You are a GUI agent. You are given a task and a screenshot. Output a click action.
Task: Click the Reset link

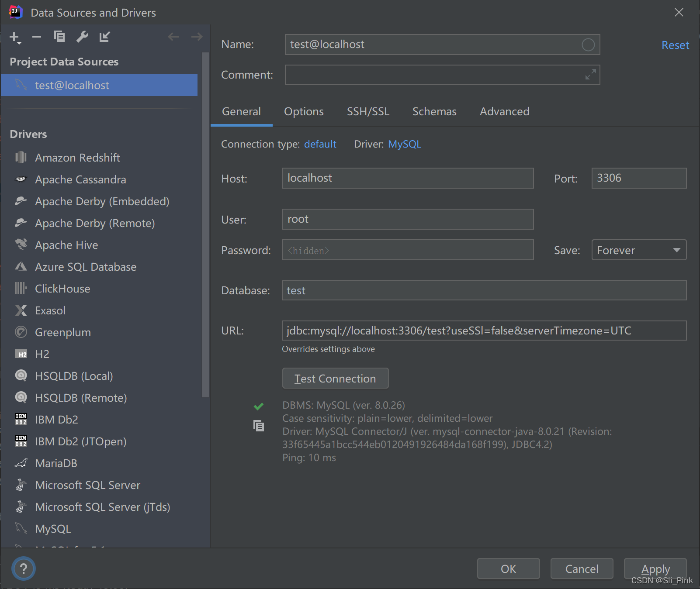pyautogui.click(x=675, y=45)
